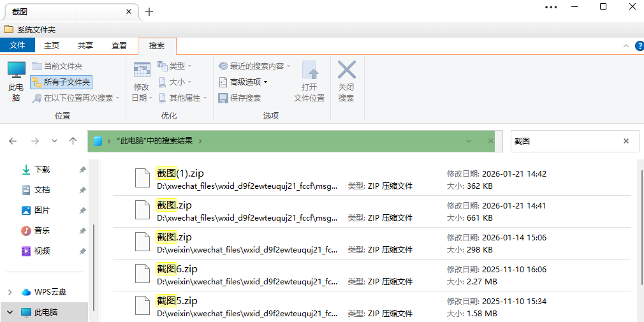Expand 高级选项 menu
Viewport: 644px width, 322px height.
[243, 82]
